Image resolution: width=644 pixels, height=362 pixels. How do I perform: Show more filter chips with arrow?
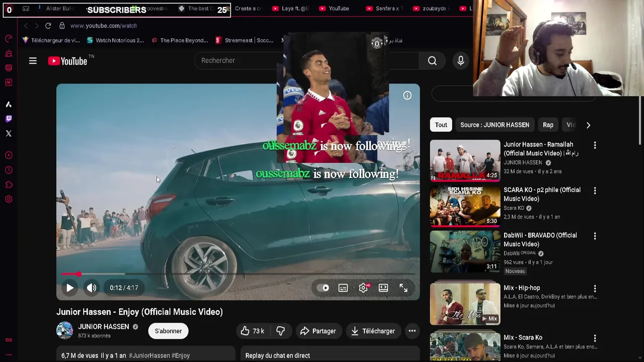coord(588,125)
